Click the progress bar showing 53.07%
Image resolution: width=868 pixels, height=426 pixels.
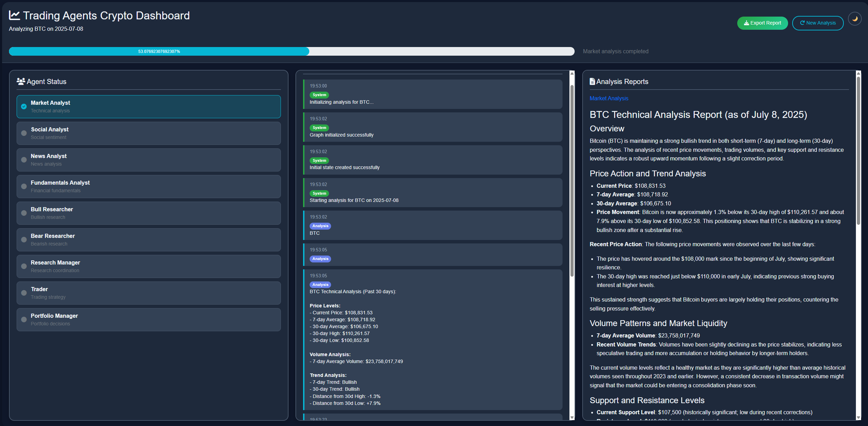point(292,52)
